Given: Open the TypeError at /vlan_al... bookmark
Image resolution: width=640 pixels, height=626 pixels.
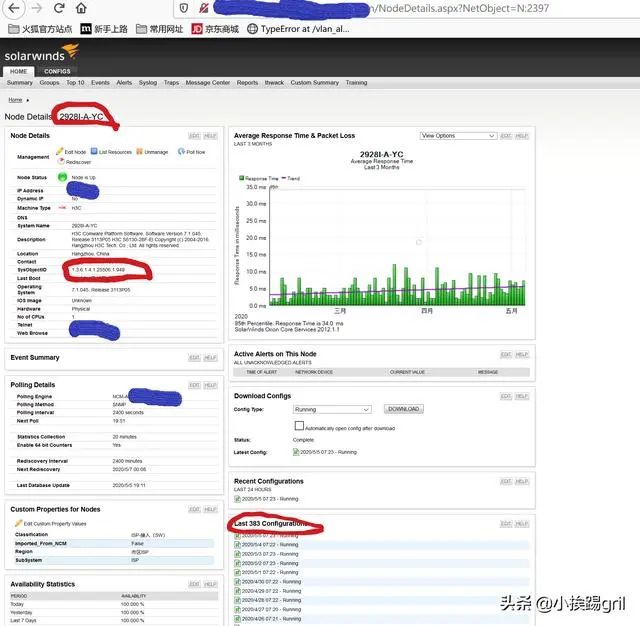Looking at the screenshot, I should 298,29.
